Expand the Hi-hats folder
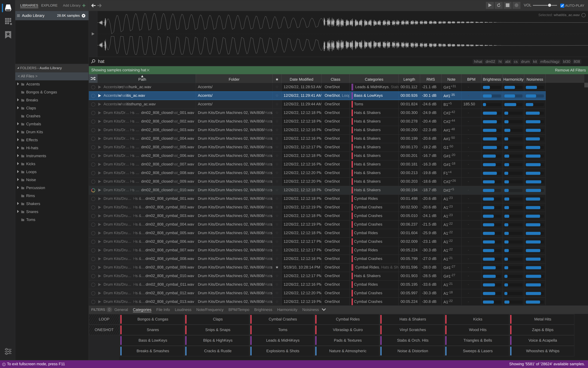588x368 pixels. (x=18, y=148)
